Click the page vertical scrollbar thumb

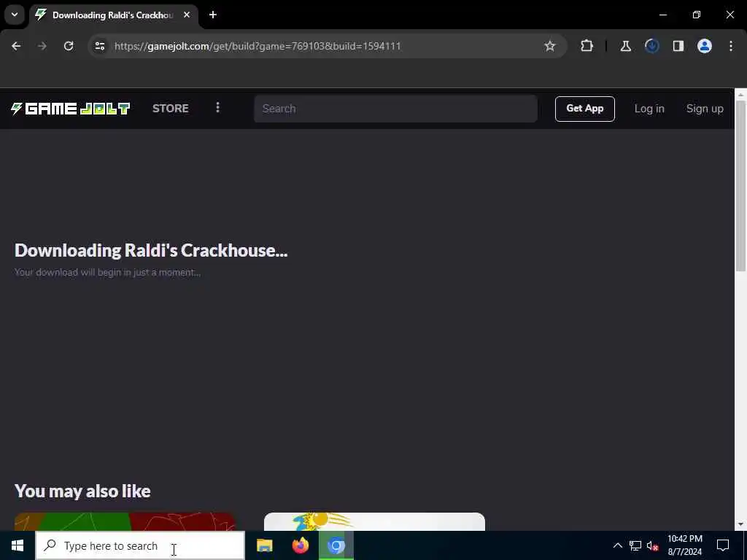pyautogui.click(x=740, y=186)
